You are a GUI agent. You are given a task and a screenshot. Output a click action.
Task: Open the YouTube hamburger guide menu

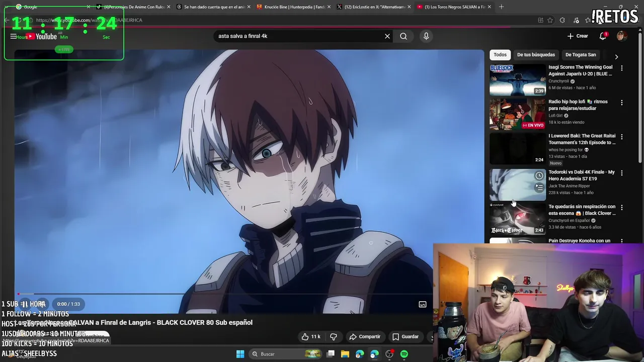pyautogui.click(x=14, y=36)
